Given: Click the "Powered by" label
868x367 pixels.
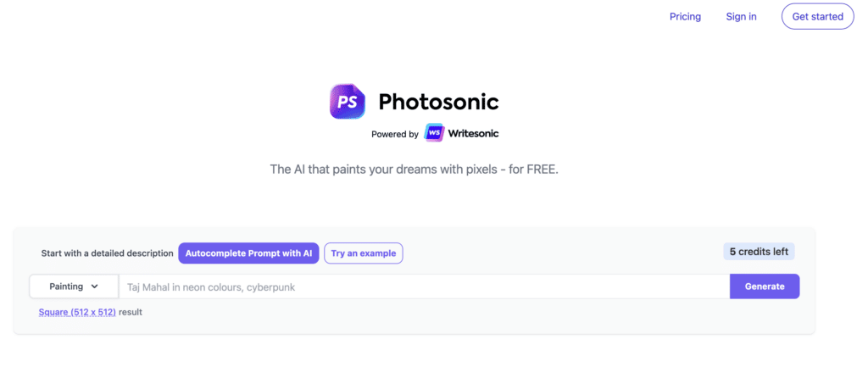Looking at the screenshot, I should pos(395,134).
